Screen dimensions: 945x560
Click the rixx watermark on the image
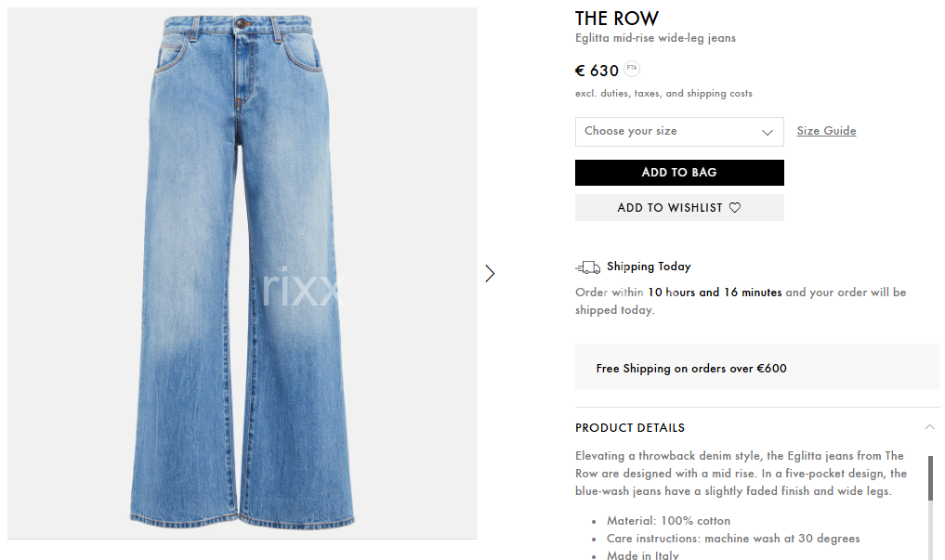(x=302, y=287)
